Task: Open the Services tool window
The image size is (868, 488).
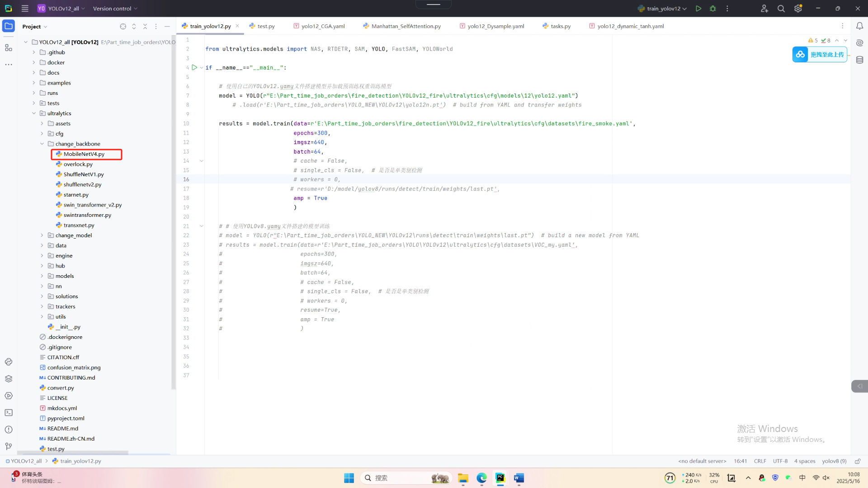Action: tap(9, 396)
